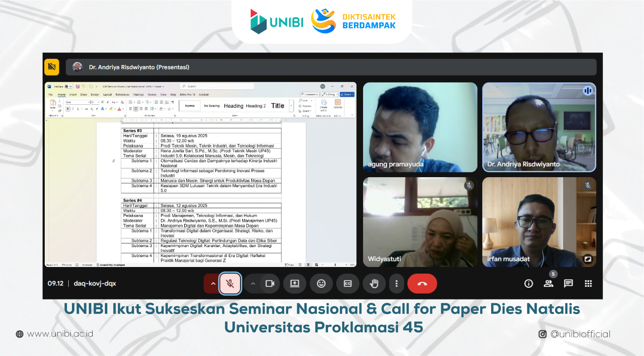
Task: Open the in-call chat messages
Action: pyautogui.click(x=568, y=284)
